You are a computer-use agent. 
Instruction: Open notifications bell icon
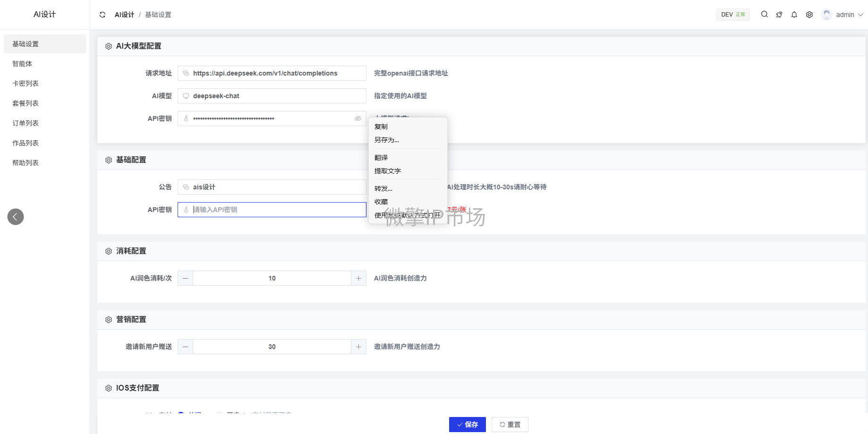794,15
